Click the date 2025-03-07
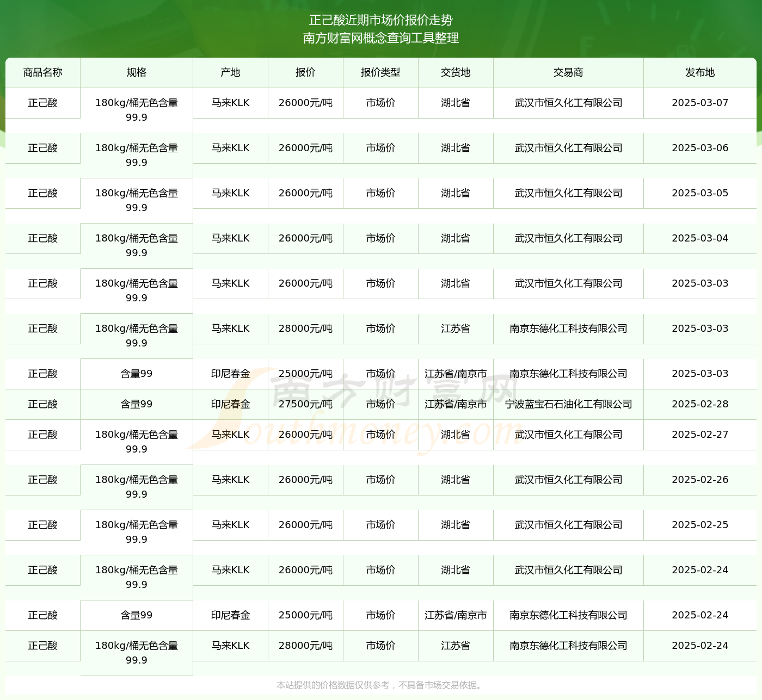This screenshot has height=700, width=762. (x=700, y=103)
